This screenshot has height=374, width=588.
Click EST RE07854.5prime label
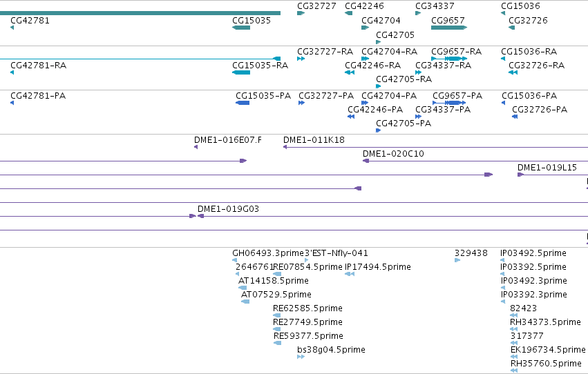tap(307, 267)
